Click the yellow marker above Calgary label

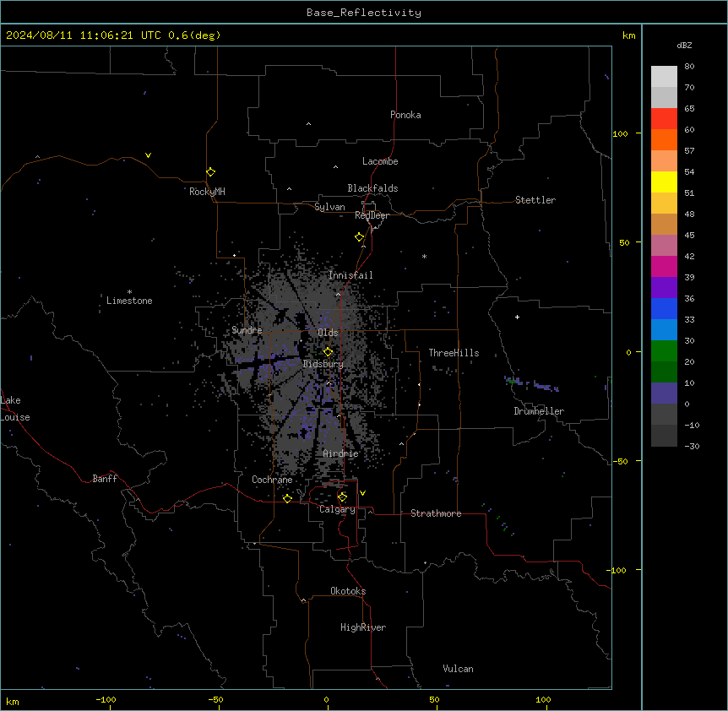[x=342, y=497]
